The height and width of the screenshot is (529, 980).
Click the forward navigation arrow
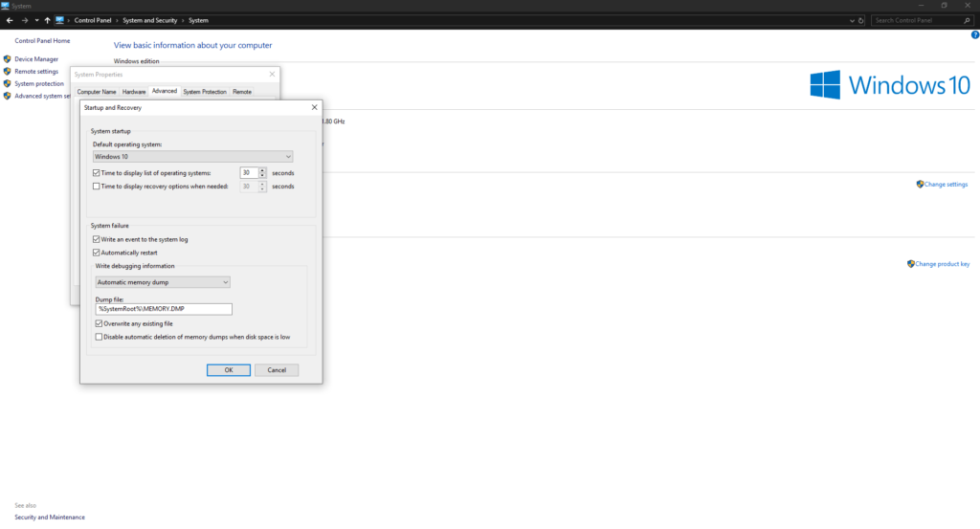click(x=24, y=20)
